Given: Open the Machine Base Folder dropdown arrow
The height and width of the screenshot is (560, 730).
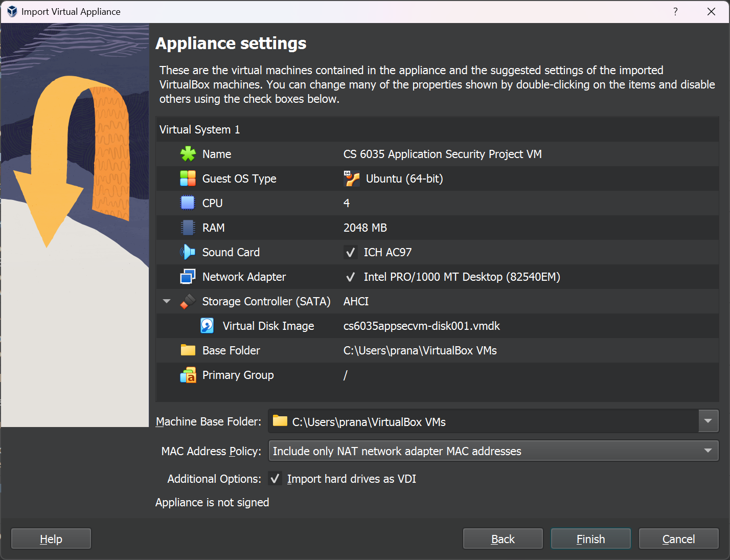Looking at the screenshot, I should click(x=709, y=421).
